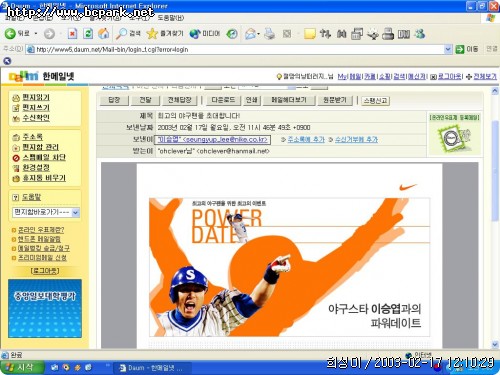Open 편지함 관리 mailbox management link
The image size is (500, 375).
coord(40,147)
